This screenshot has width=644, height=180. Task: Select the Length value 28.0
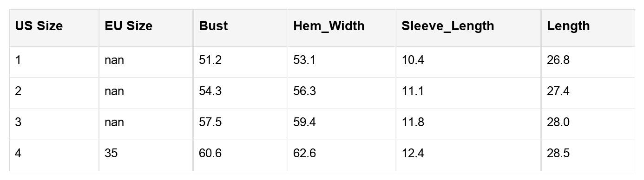[559, 122]
